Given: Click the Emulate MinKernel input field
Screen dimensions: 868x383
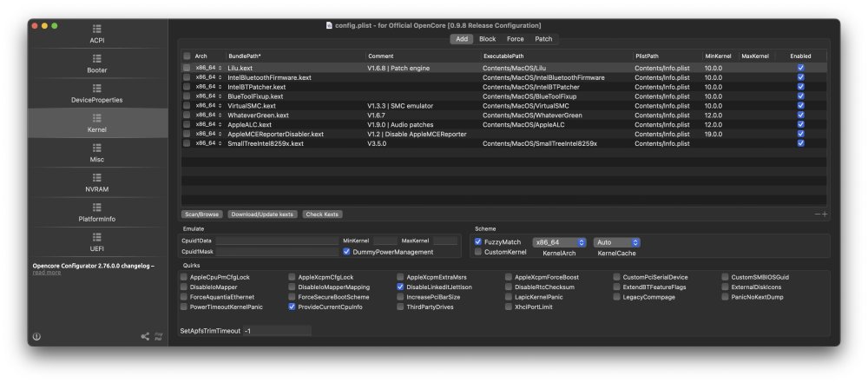Looking at the screenshot, I should [x=385, y=241].
